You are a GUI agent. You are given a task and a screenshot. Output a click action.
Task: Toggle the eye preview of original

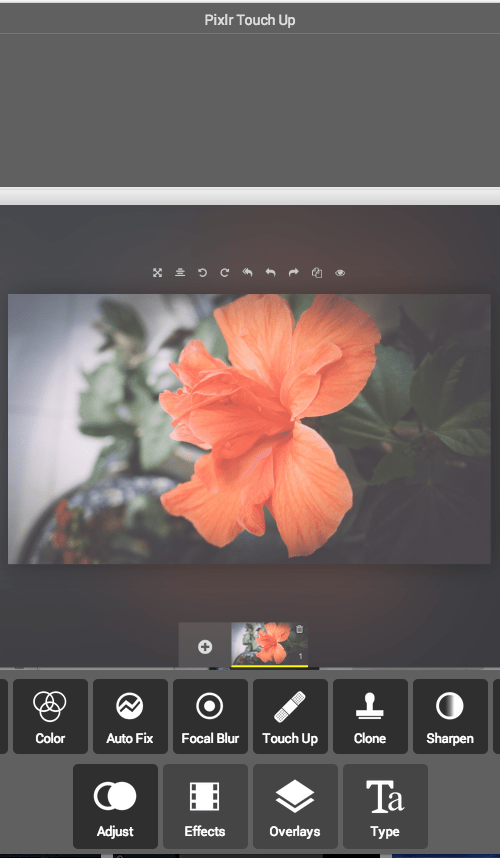(x=340, y=273)
